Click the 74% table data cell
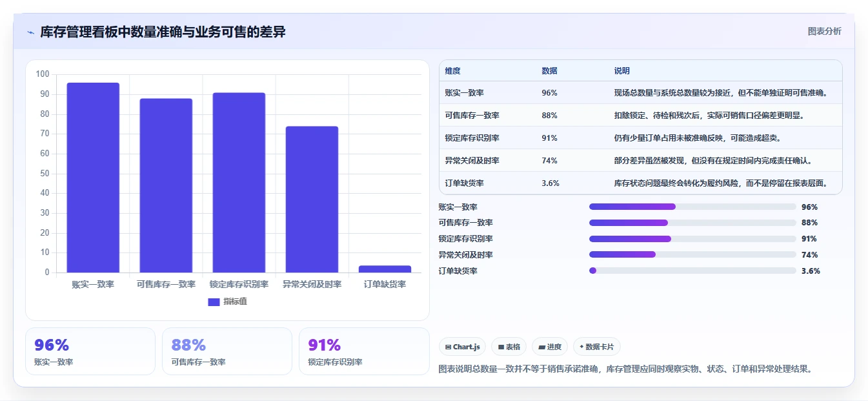 [550, 161]
